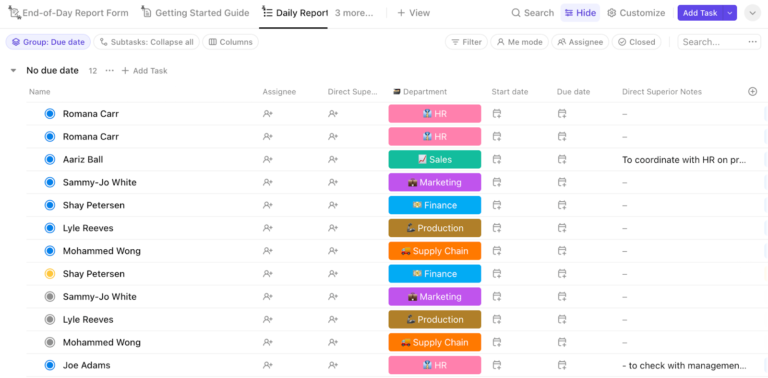Click the Direct Superior Notes column header
The image size is (768, 378).
pyautogui.click(x=662, y=92)
